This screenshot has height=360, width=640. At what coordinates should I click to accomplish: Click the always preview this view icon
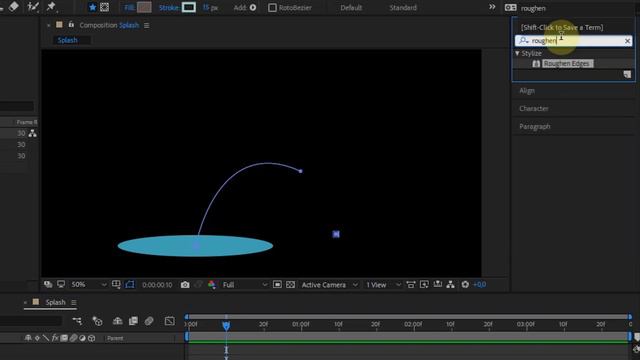48,284
